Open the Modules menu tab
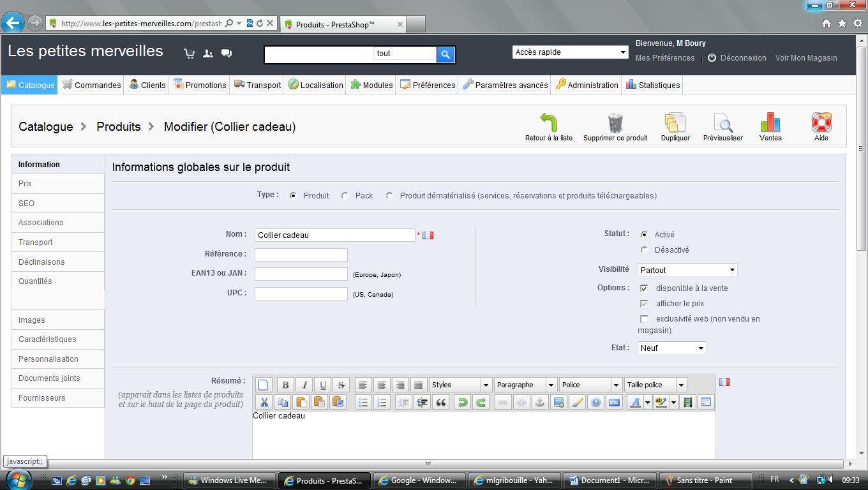Screen dimensions: 868x490 [371, 85]
